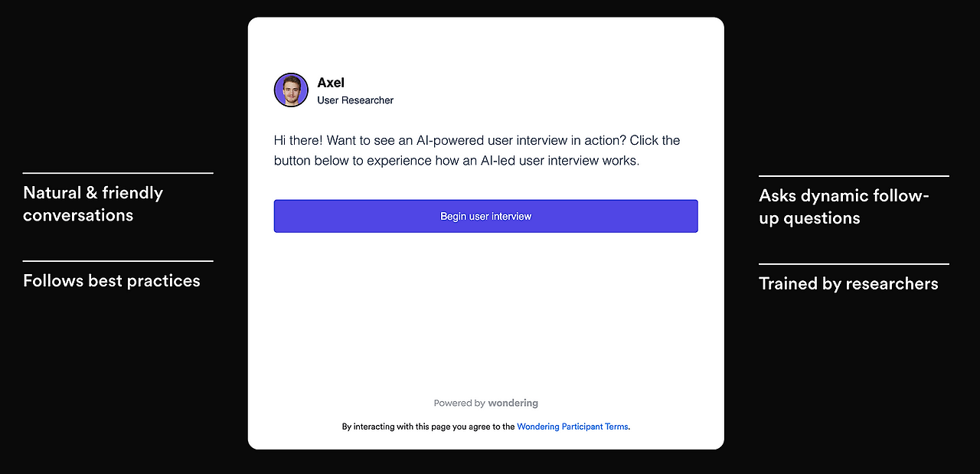Click the divider line above Asks dynamic follow-up questions
This screenshot has width=980, height=474.
point(854,175)
